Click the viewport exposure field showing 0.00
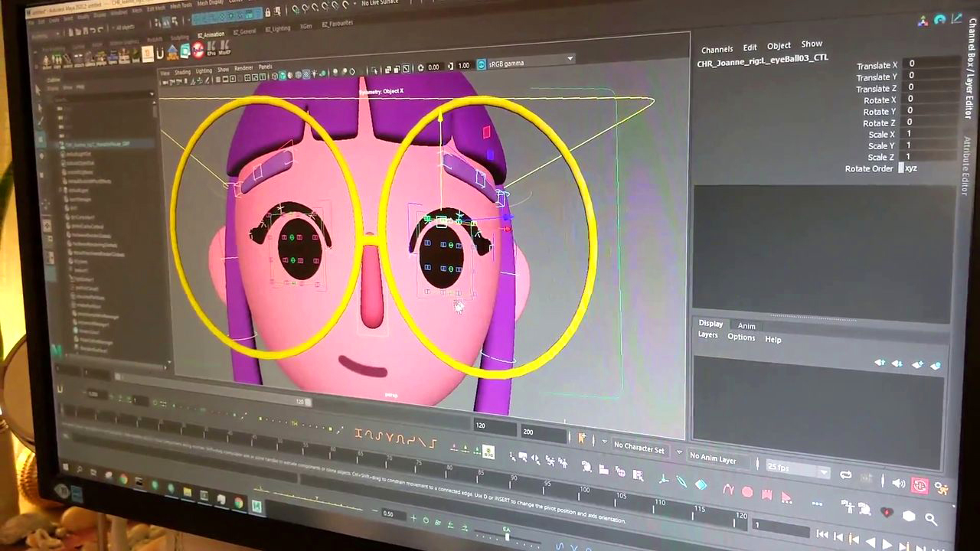The width and height of the screenshot is (980, 551). (x=434, y=67)
